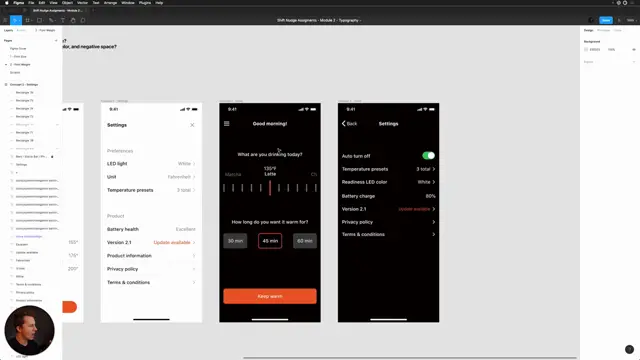Click the horizontal canvas scrollbar

(409, 358)
